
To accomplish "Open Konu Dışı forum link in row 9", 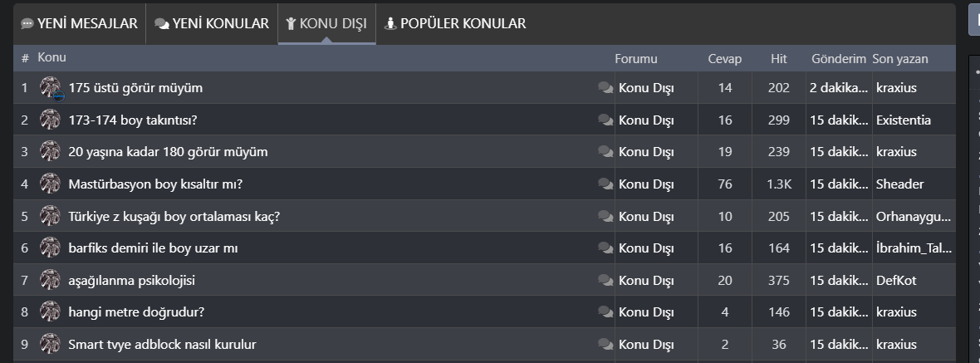I will pyautogui.click(x=645, y=345).
